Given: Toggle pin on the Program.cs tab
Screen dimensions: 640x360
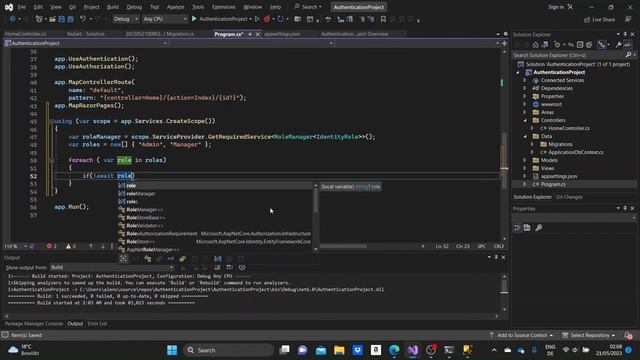Looking at the screenshot, I should 250,34.
